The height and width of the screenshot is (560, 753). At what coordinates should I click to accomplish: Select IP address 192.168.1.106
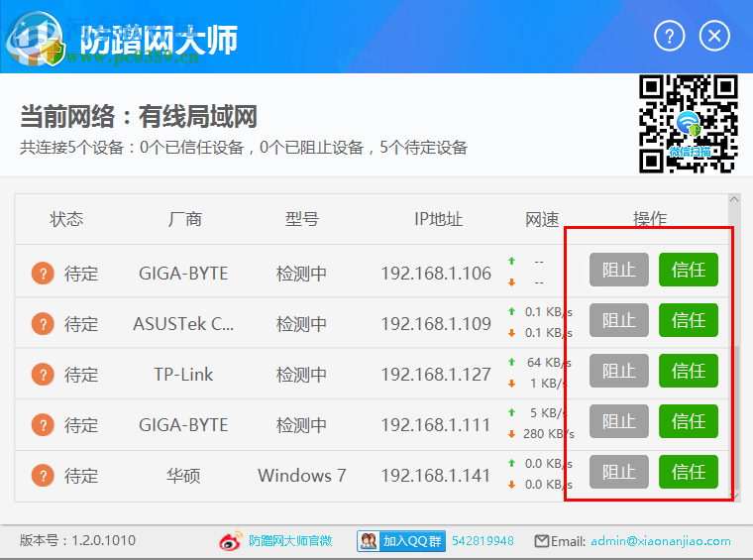coord(436,274)
